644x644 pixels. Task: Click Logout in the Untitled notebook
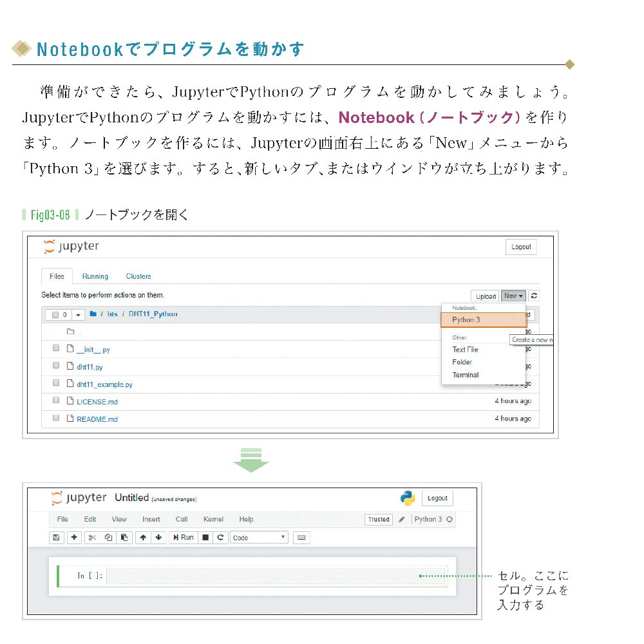pyautogui.click(x=437, y=498)
